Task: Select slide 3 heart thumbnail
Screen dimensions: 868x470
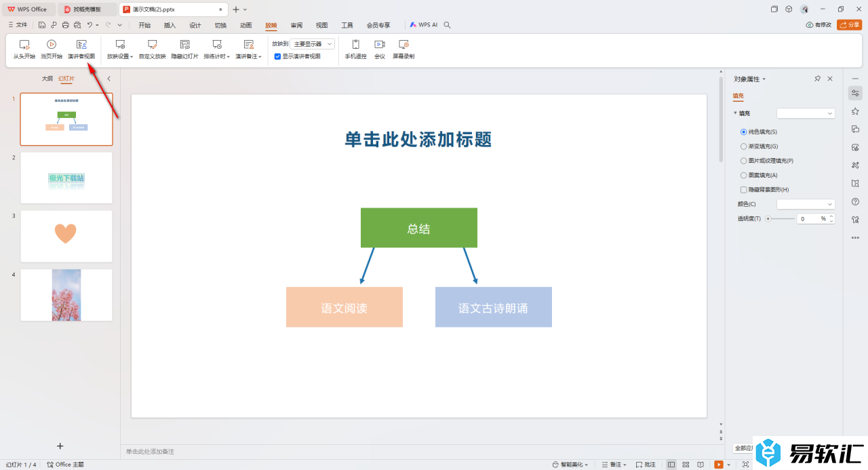Action: (x=66, y=236)
